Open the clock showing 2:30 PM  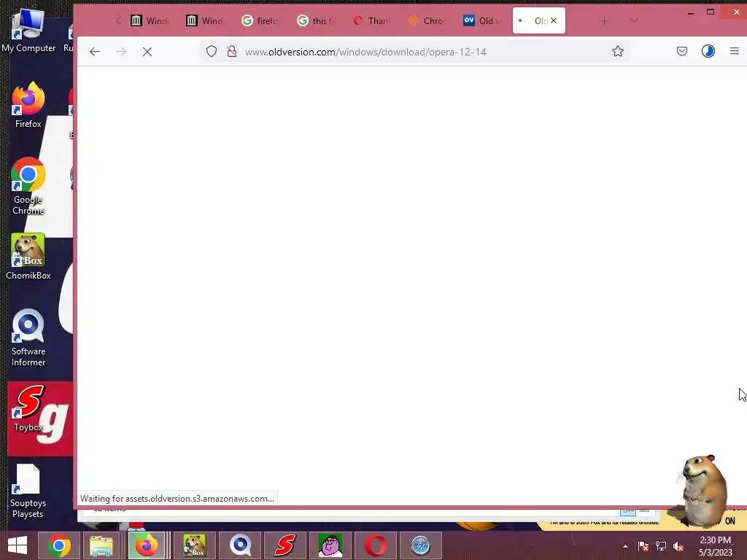click(716, 546)
